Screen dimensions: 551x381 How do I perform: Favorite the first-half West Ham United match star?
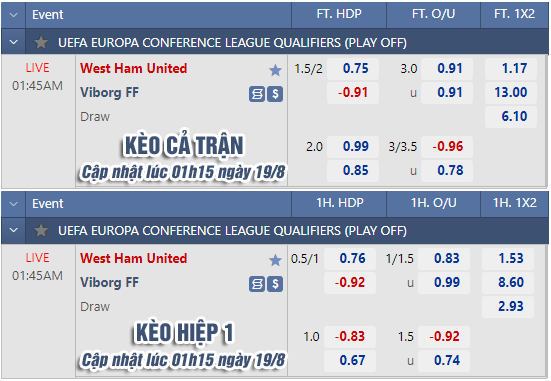[276, 260]
